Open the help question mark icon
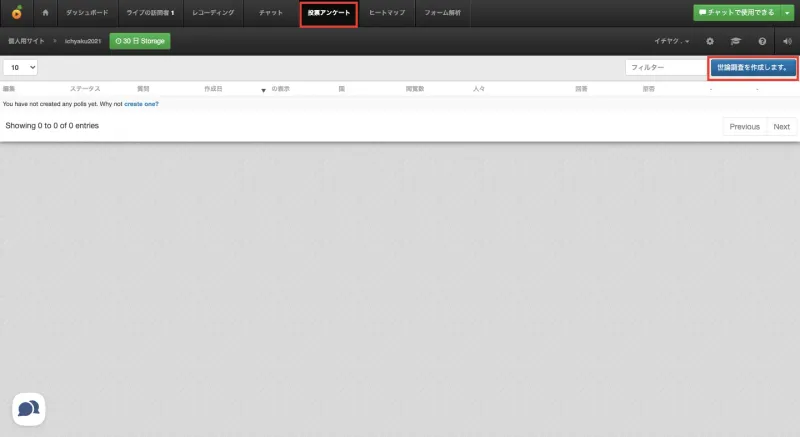The image size is (800, 437). click(762, 41)
